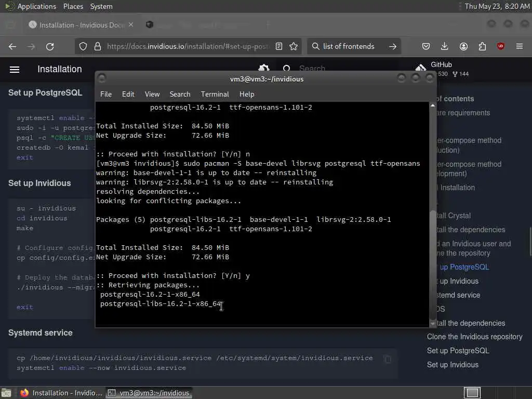The height and width of the screenshot is (399, 532).
Task: Click 'postgresql-16.2-1-x86_64' in the terminal
Action: [150, 295]
